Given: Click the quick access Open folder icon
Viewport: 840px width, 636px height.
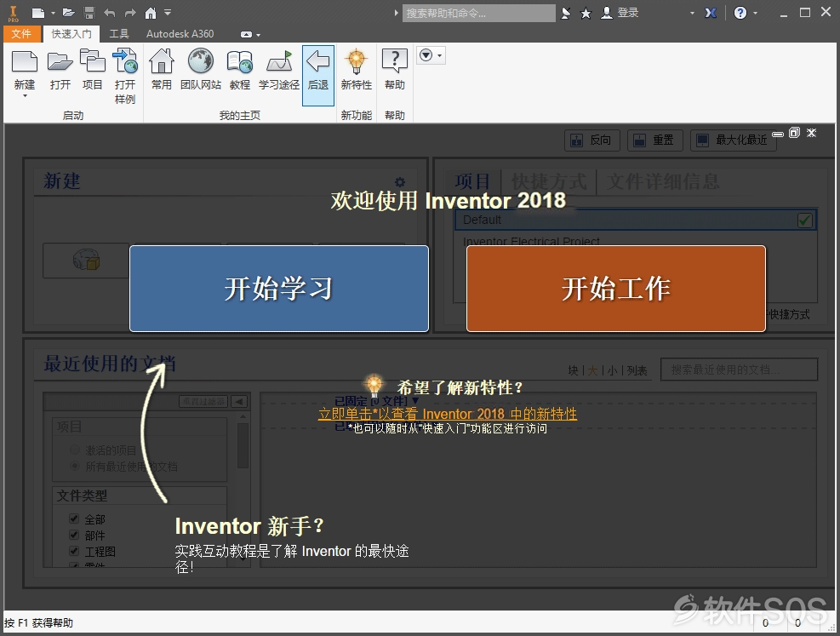Looking at the screenshot, I should [x=68, y=13].
